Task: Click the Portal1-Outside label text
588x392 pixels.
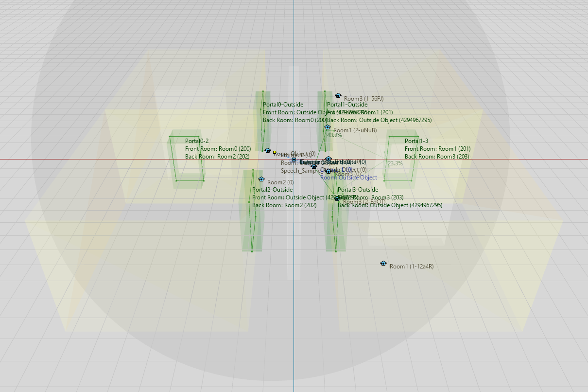Action: tap(347, 105)
